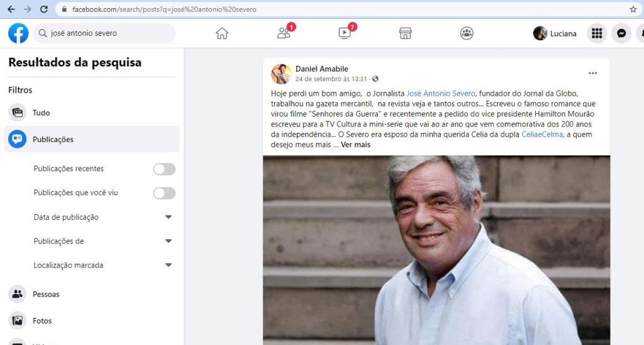Open the Groups icon
Screen dimensions: 644x345
pos(467,33)
